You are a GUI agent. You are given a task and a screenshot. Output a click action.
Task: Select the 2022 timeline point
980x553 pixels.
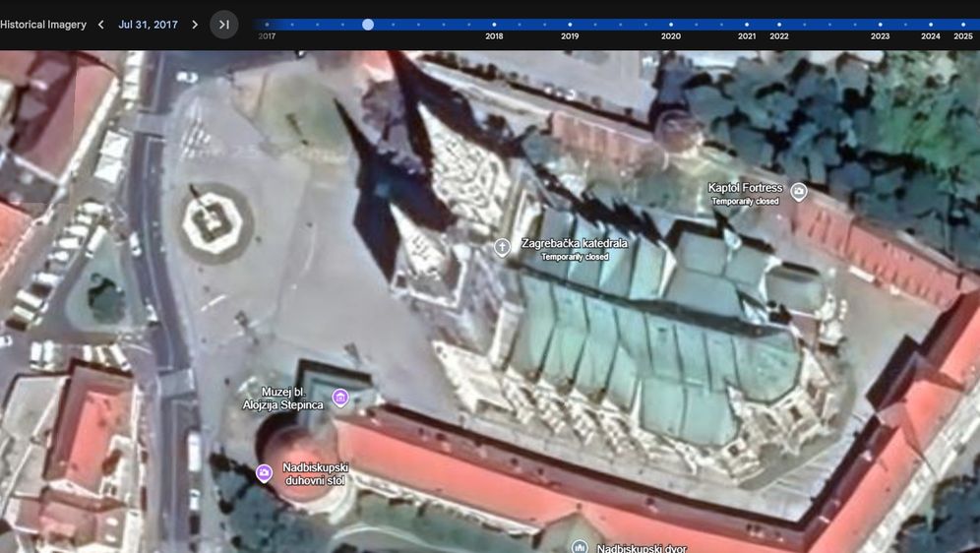[778, 25]
